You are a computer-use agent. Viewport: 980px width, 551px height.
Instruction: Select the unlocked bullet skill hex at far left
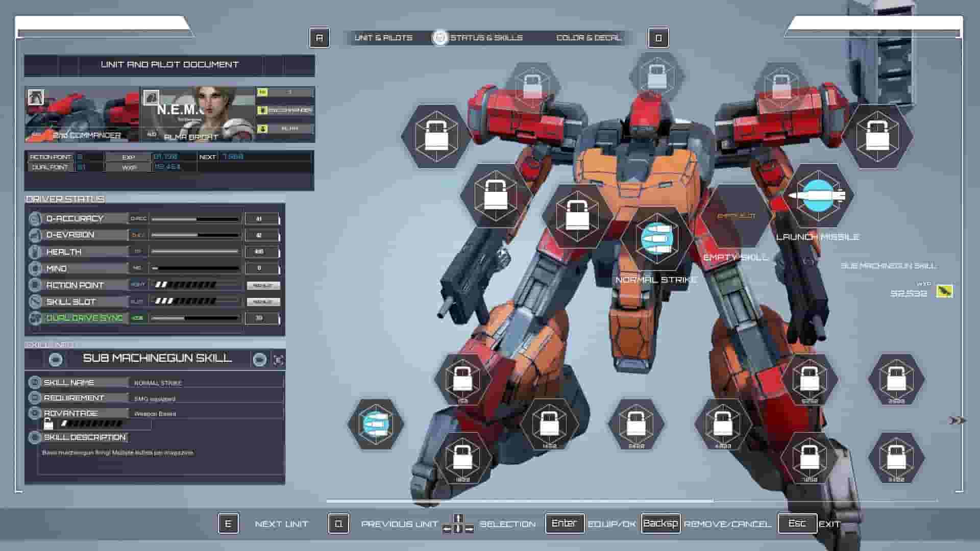coord(376,423)
